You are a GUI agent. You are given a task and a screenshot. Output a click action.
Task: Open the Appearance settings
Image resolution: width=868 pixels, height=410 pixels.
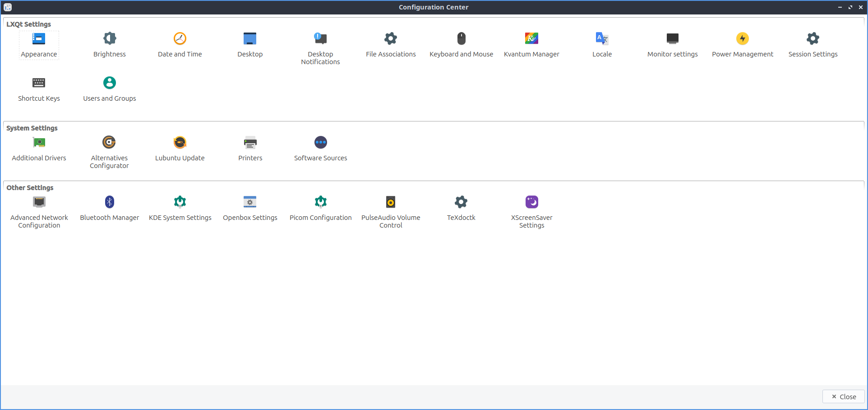tap(39, 39)
